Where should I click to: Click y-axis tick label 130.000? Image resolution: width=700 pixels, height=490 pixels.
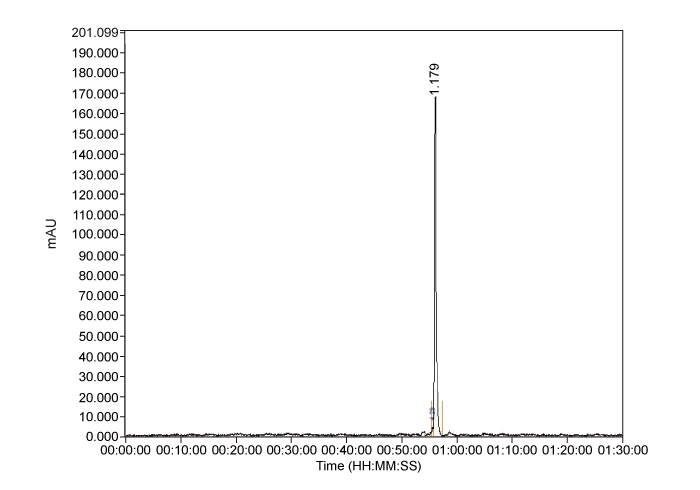(95, 174)
